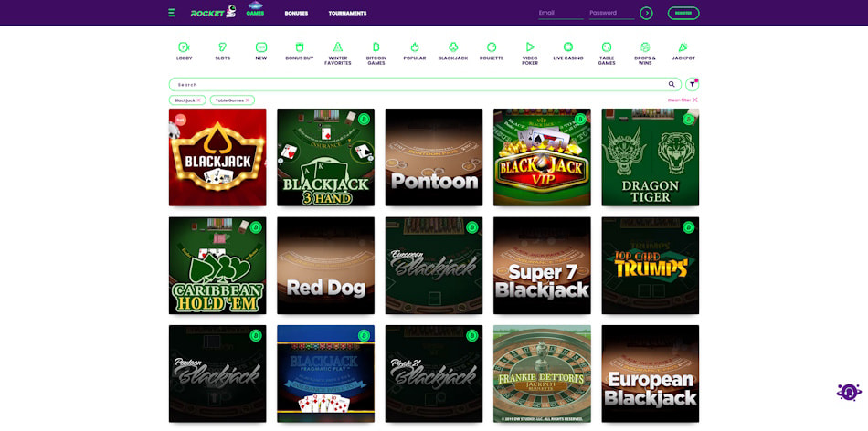
Task: Click the Clean filter link
Action: click(683, 100)
